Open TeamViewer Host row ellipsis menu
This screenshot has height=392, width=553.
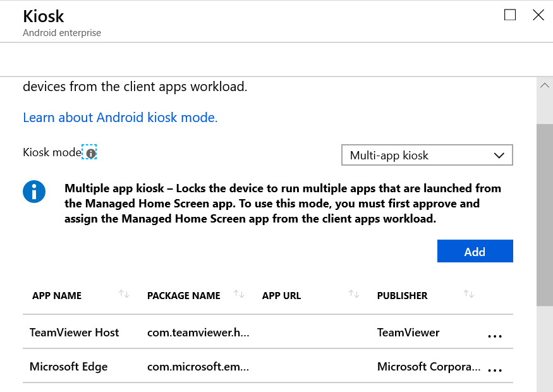point(494,336)
